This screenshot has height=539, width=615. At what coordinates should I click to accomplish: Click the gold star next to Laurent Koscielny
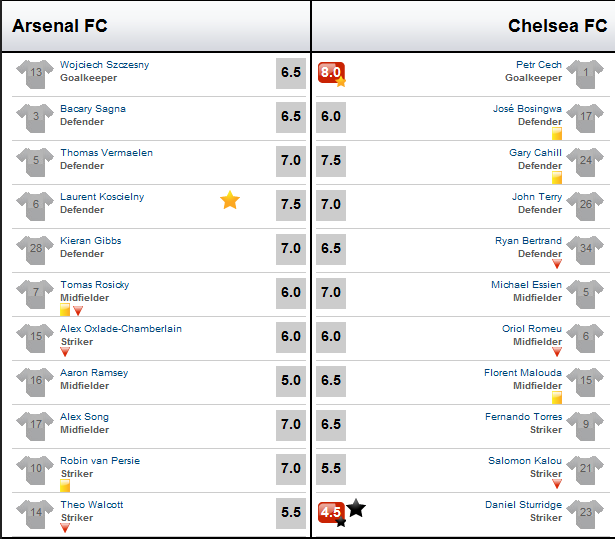[230, 200]
